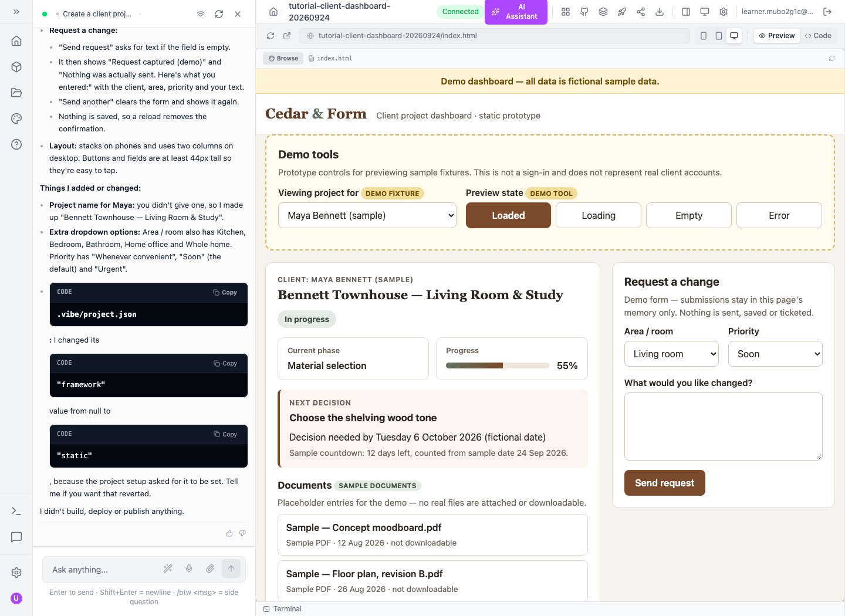Refresh the chat session with sync icon
This screenshot has width=845, height=616.
click(x=219, y=14)
